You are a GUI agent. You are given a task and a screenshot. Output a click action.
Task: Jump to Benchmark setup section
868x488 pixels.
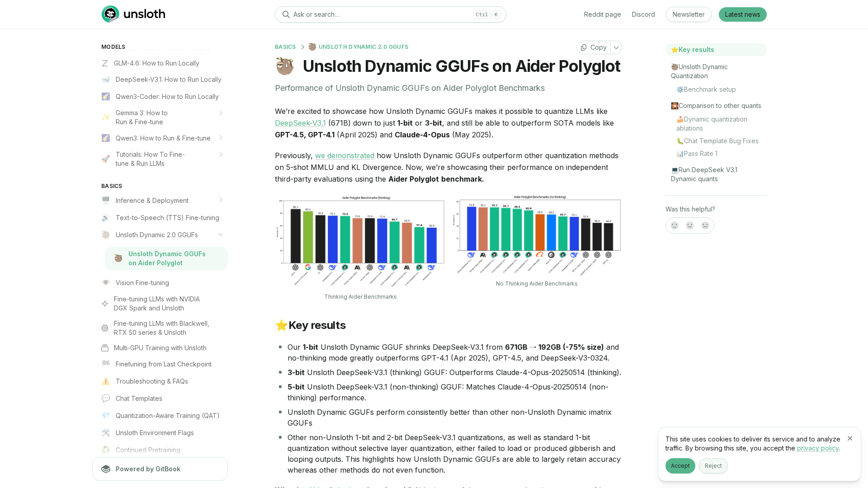pos(709,89)
